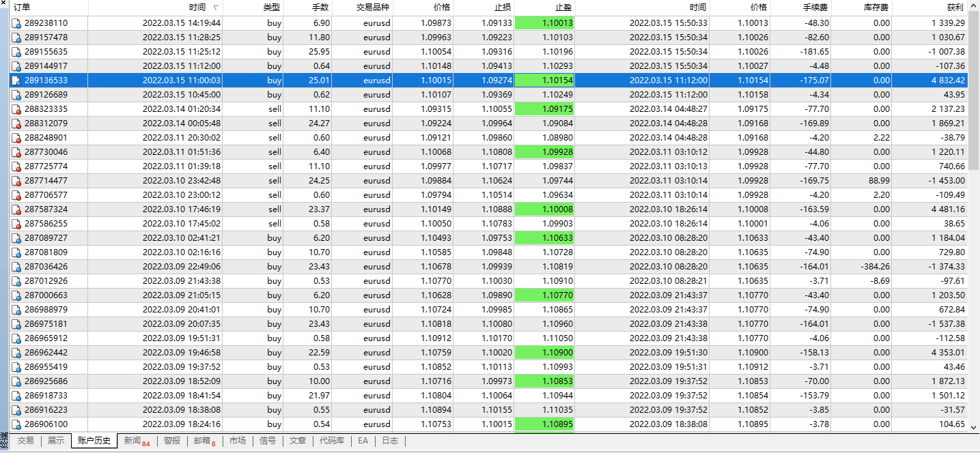Switch to the 邮箱 tab
The image size is (980, 453).
tap(205, 441)
